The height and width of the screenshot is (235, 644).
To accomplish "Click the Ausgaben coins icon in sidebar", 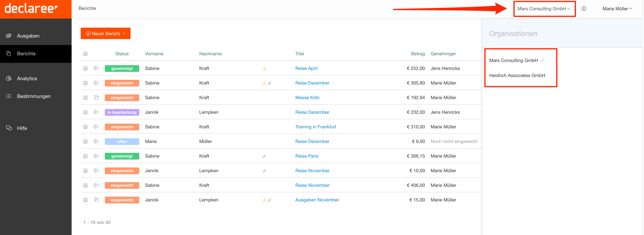I will click(9, 36).
